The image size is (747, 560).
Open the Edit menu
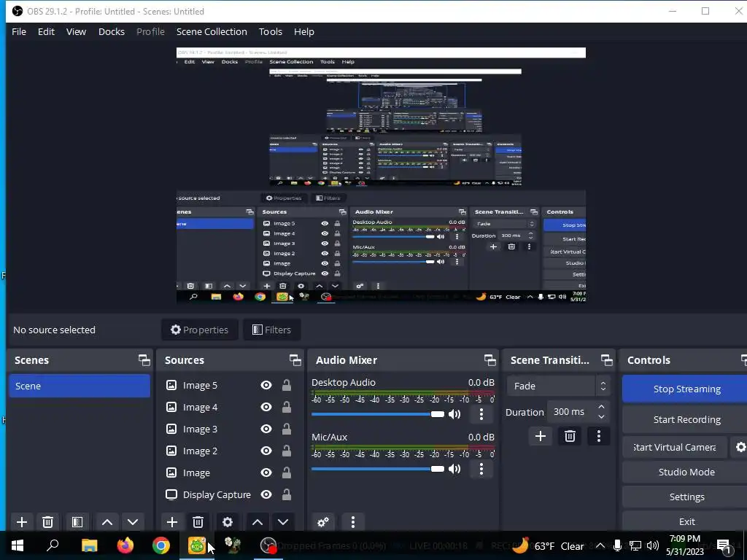[46, 32]
